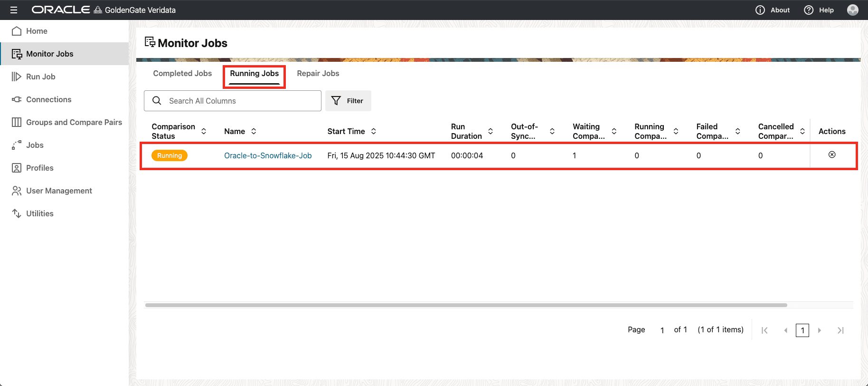The width and height of the screenshot is (868, 386).
Task: Sort by Cancelled Comparisons column
Action: pyautogui.click(x=802, y=131)
